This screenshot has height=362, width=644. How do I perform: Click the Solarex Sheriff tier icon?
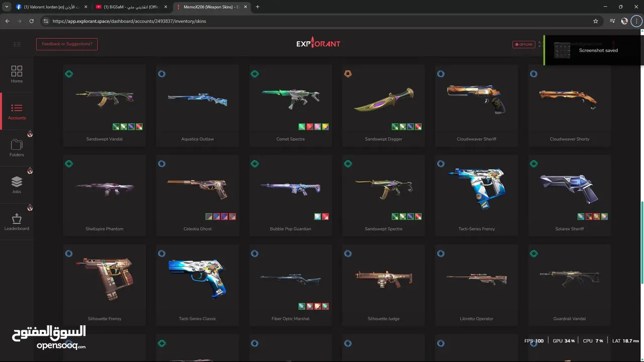pos(534,164)
